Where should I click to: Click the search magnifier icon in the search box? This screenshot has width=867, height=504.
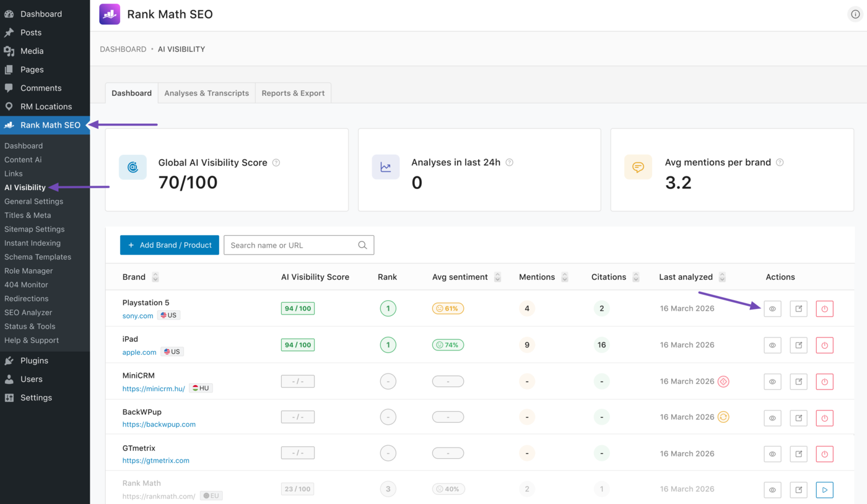tap(363, 245)
